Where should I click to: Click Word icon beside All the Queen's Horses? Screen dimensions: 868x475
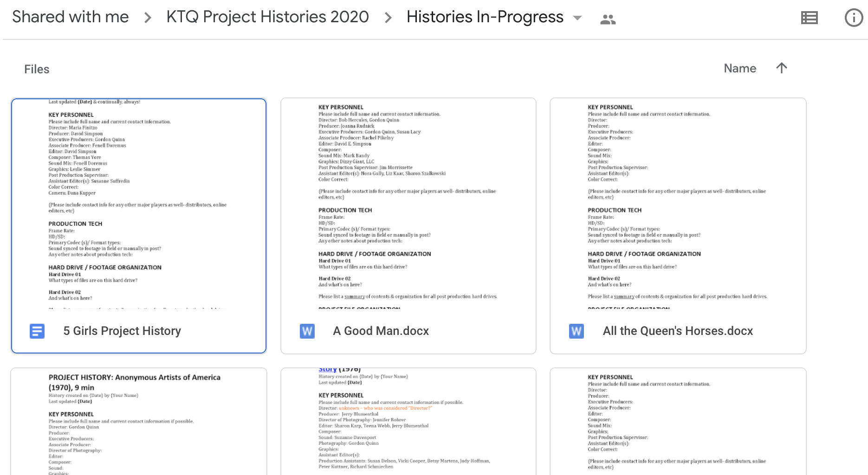pyautogui.click(x=576, y=331)
